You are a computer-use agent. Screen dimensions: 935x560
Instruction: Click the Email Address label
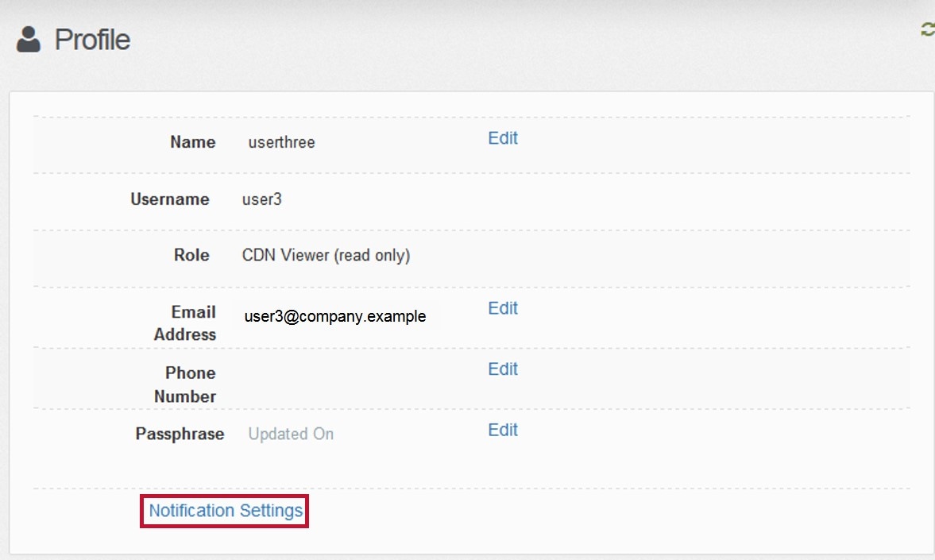(185, 323)
